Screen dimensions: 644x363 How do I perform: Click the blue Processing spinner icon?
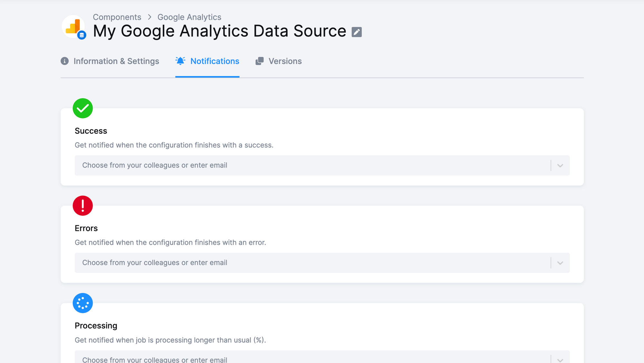point(83,303)
